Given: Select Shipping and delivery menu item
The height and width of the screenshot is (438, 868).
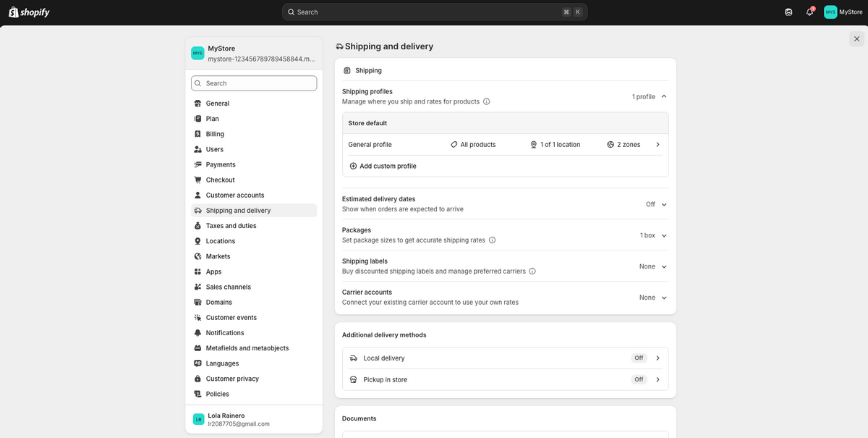Looking at the screenshot, I should [254, 211].
